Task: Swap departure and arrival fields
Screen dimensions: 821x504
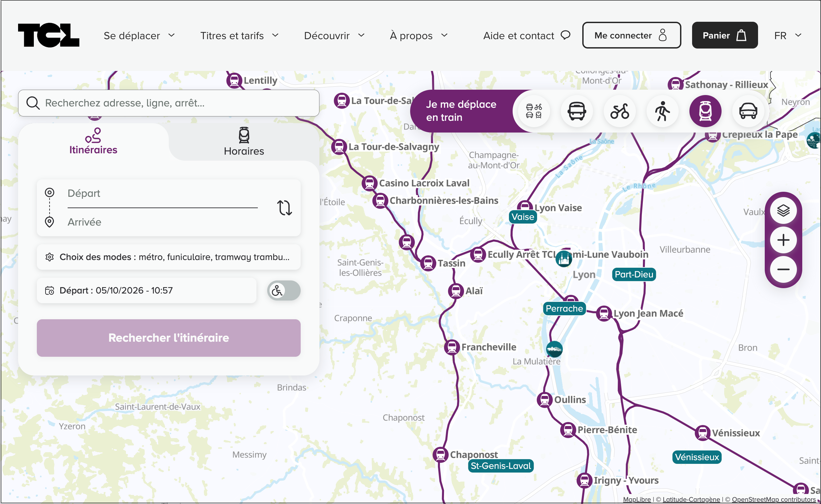Action: coord(284,208)
